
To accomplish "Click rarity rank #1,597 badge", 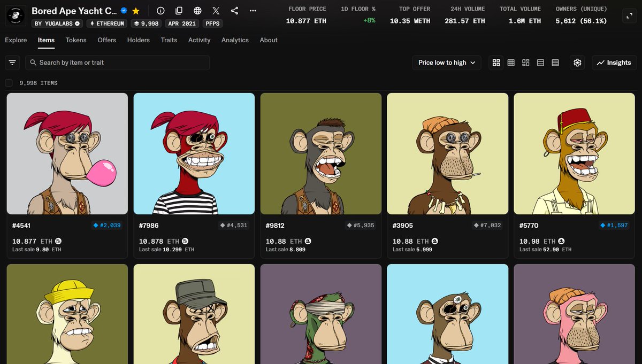I will [614, 226].
